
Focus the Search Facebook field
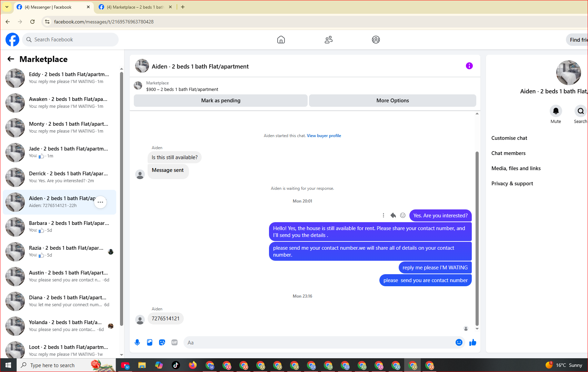pos(70,40)
